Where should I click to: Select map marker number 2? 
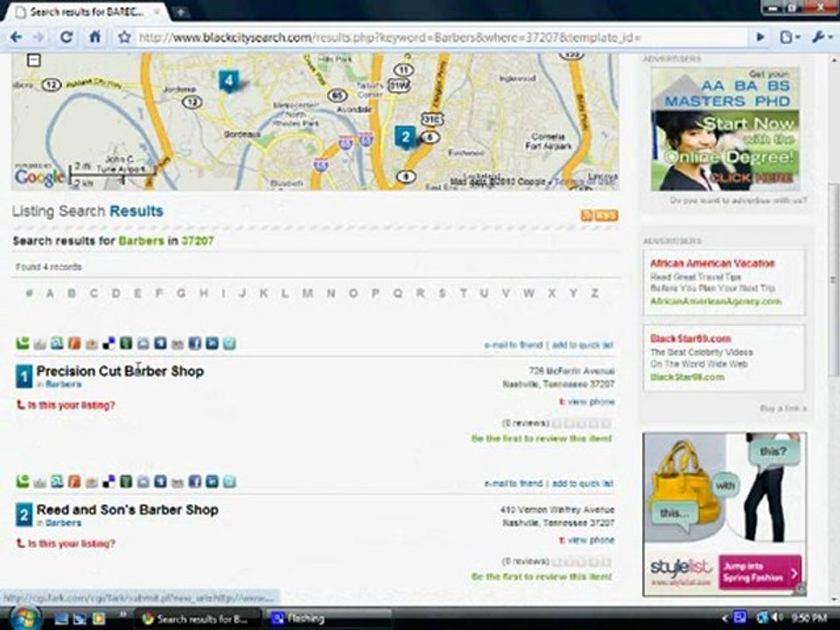405,137
